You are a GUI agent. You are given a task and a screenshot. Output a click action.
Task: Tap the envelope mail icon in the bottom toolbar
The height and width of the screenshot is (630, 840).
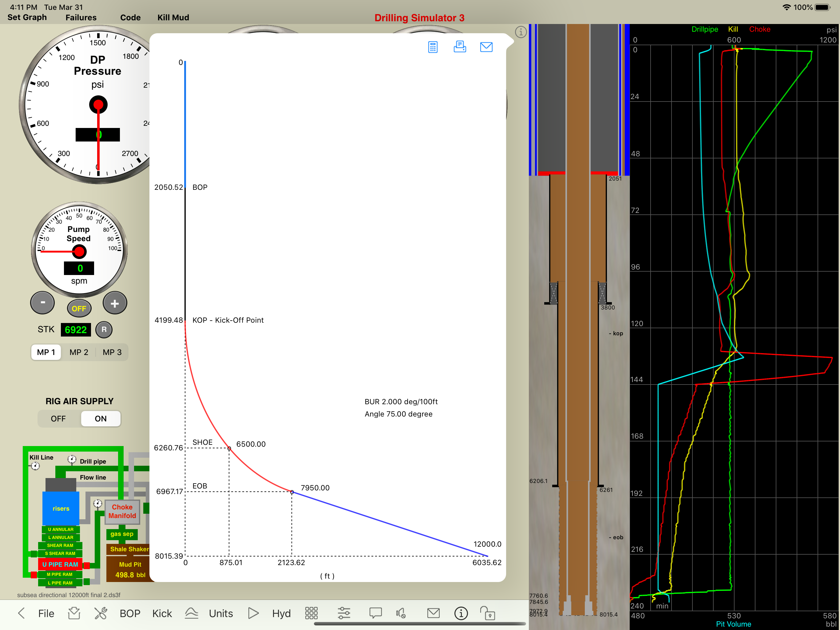433,613
